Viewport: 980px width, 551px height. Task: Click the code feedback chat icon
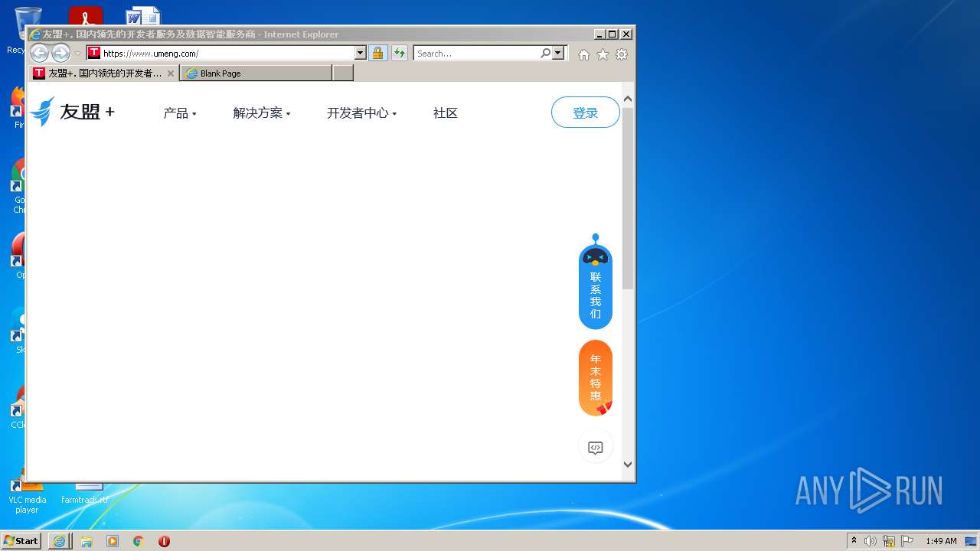point(596,448)
